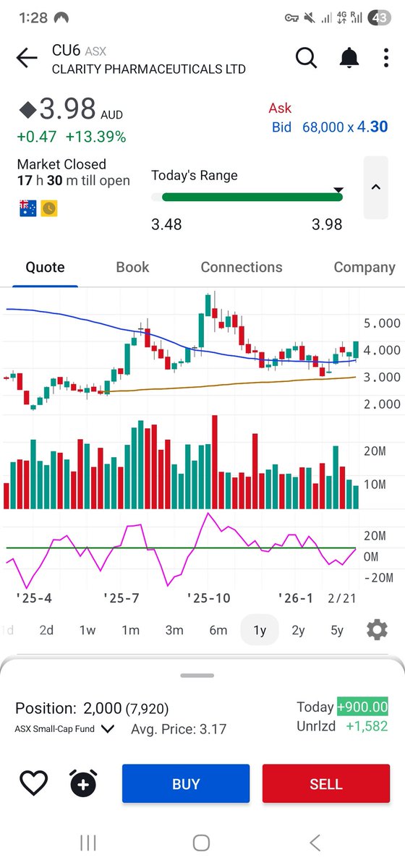Tap the back arrow icon

26,59
